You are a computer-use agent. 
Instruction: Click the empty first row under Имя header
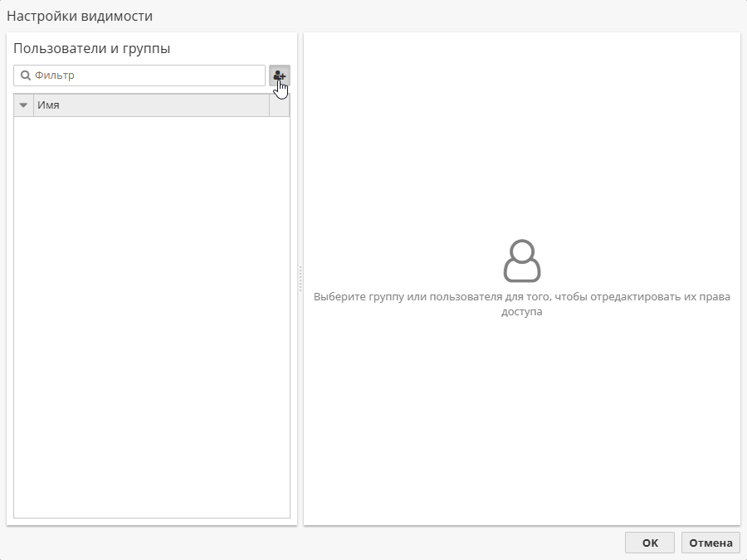[x=152, y=126]
